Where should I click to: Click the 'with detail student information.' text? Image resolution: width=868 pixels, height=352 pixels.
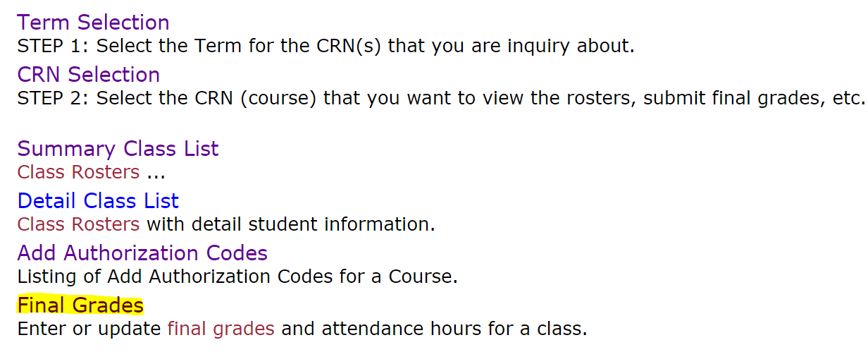coord(290,224)
